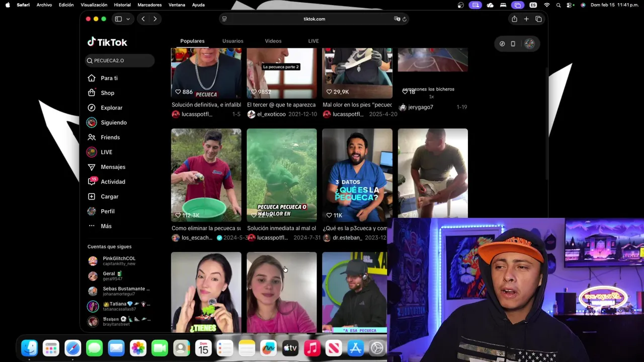Open the Archivo menu

pyautogui.click(x=44, y=5)
